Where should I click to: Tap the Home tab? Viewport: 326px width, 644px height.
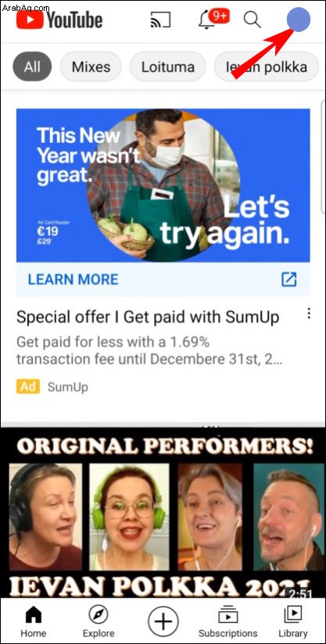click(x=34, y=621)
